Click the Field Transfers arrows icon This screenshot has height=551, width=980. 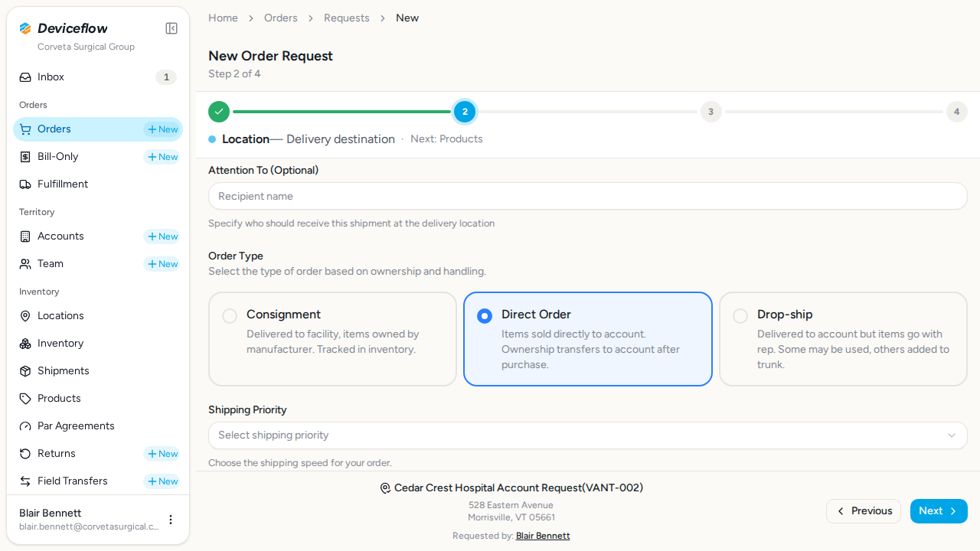click(25, 481)
